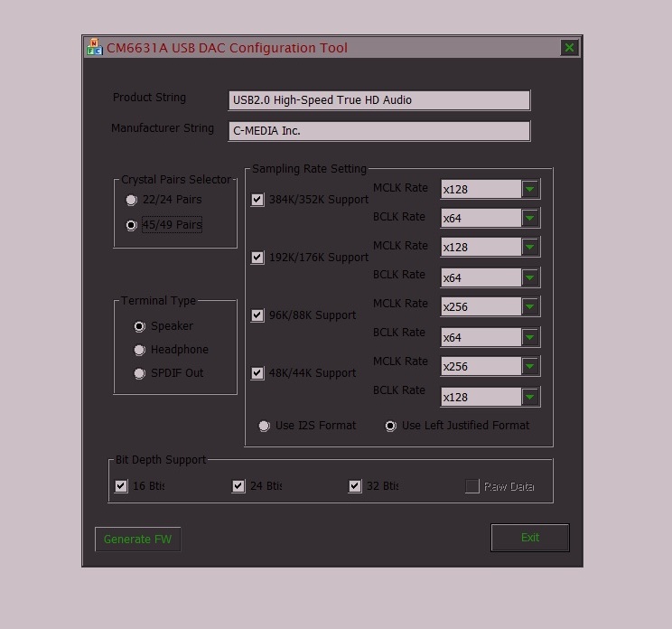The image size is (672, 629).
Task: Choose Headphone as terminal type
Action: click(x=139, y=350)
